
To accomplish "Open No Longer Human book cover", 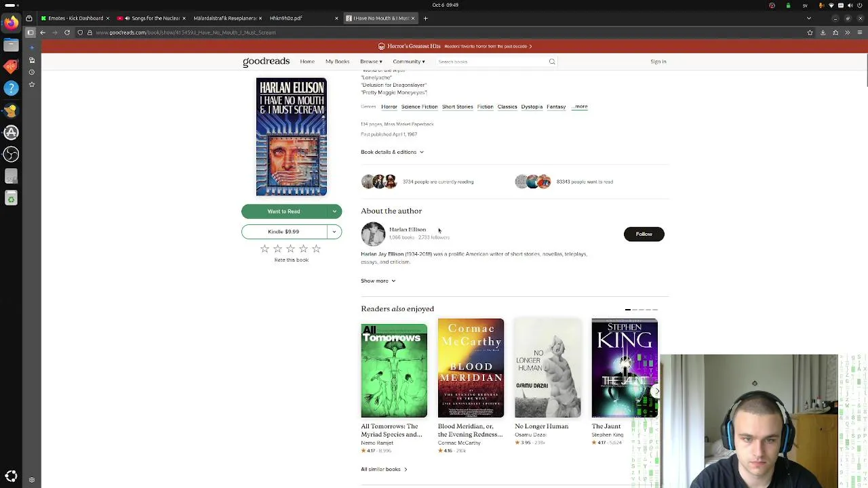I will [x=548, y=368].
